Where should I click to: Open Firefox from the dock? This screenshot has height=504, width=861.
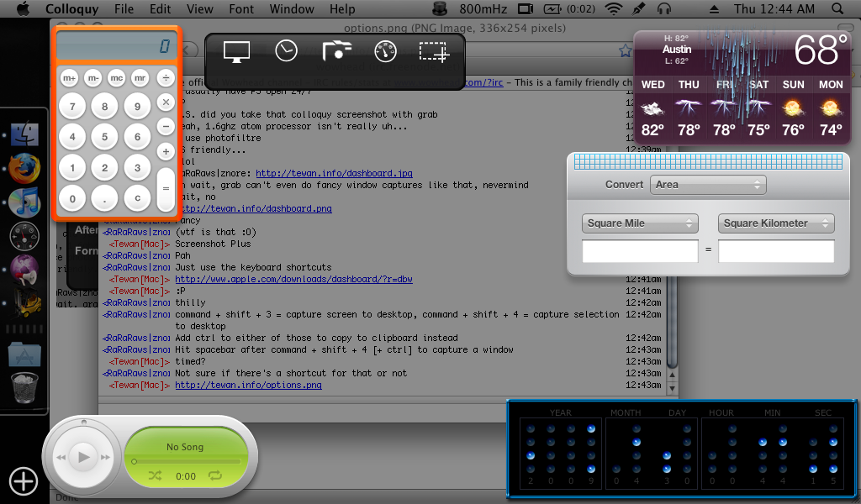24,168
